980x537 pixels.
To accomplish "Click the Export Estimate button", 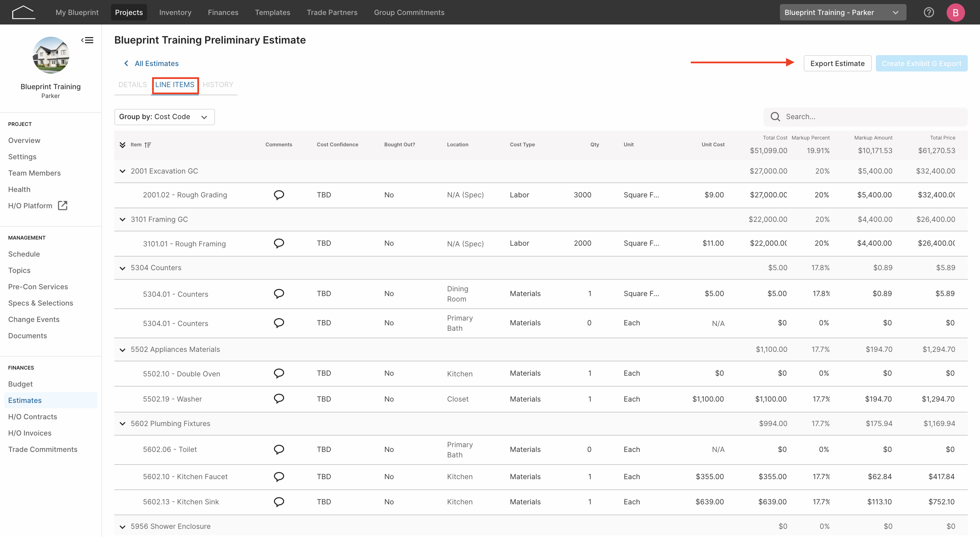I will point(837,63).
